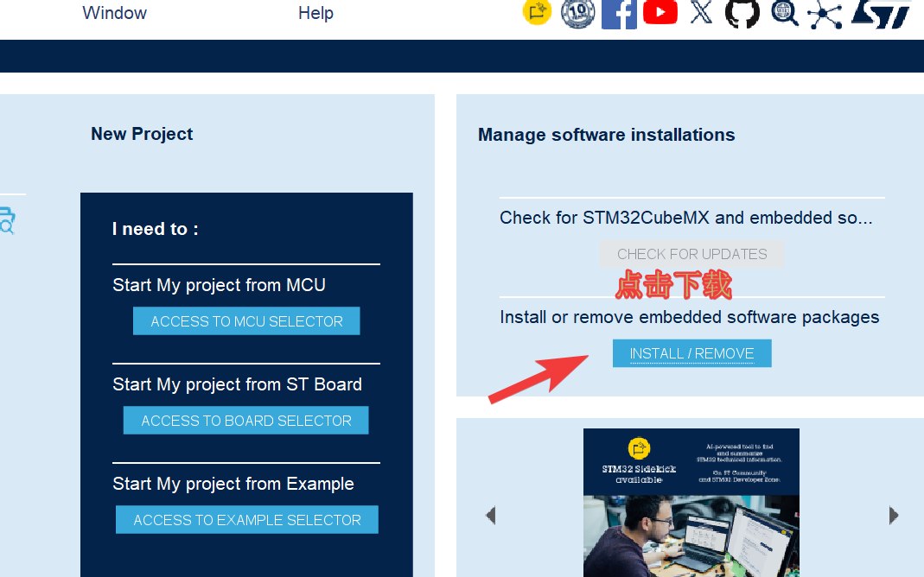
Task: Click the ST logo icon
Action: 881,14
